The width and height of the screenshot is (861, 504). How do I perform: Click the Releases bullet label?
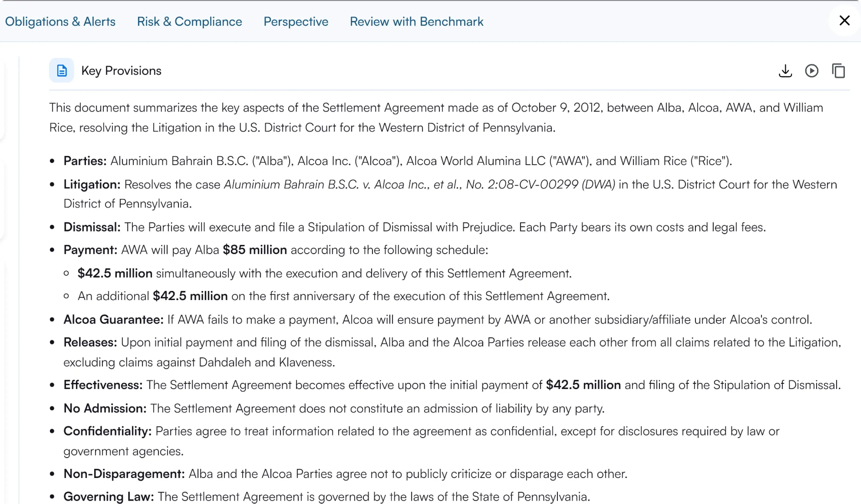tap(90, 342)
